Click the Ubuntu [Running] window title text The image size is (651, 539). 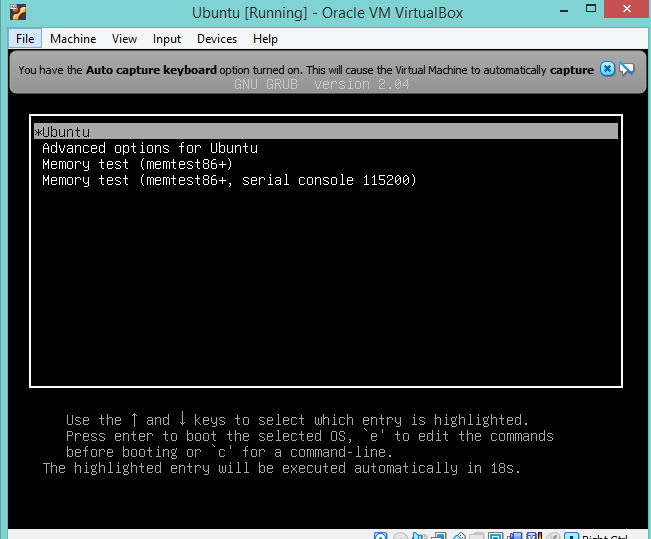tap(327, 13)
